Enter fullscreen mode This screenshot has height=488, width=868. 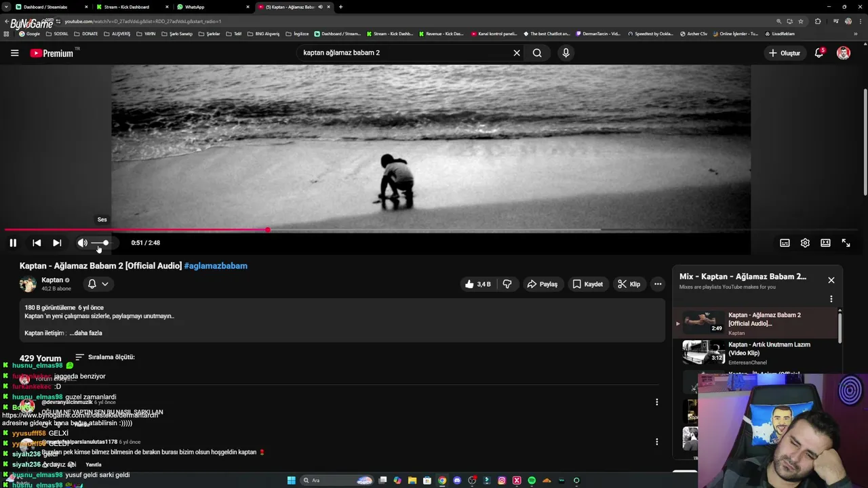(x=846, y=243)
